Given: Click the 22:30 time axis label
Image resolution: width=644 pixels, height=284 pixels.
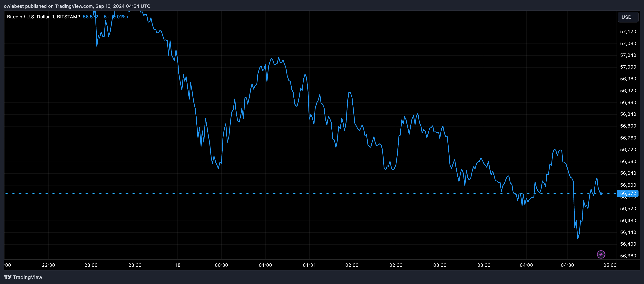Looking at the screenshot, I should coord(48,265).
